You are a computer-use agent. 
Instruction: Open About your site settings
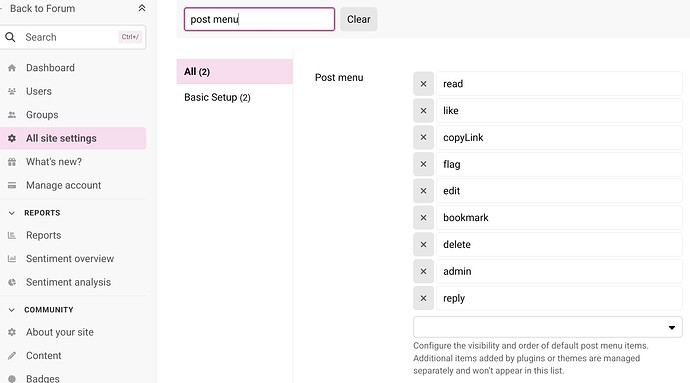[60, 332]
